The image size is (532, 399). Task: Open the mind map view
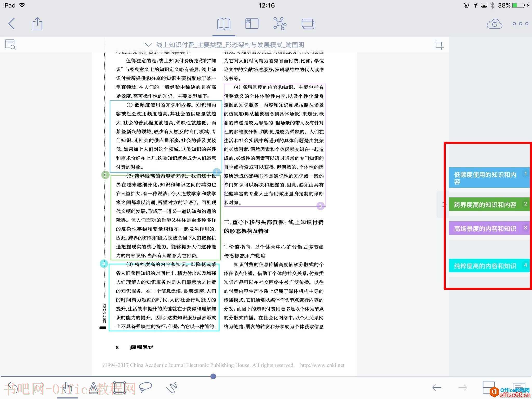pyautogui.click(x=280, y=24)
